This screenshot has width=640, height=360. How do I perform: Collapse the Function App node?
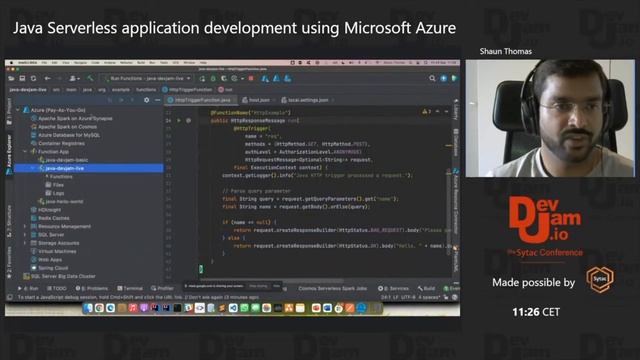coord(25,151)
